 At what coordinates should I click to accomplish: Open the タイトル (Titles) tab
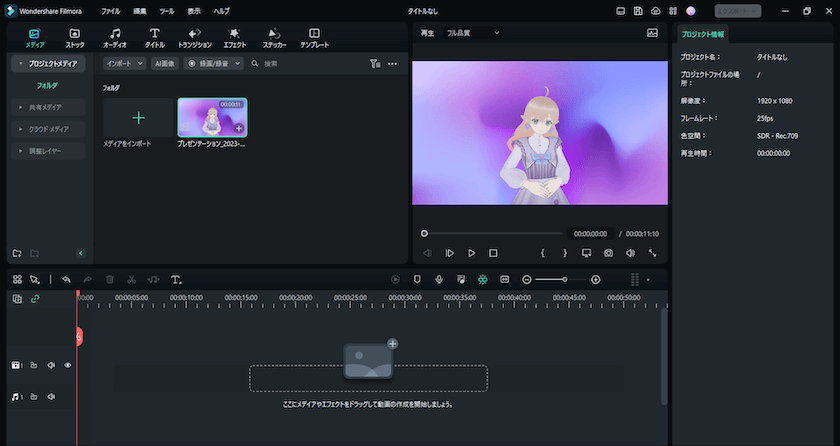(154, 39)
